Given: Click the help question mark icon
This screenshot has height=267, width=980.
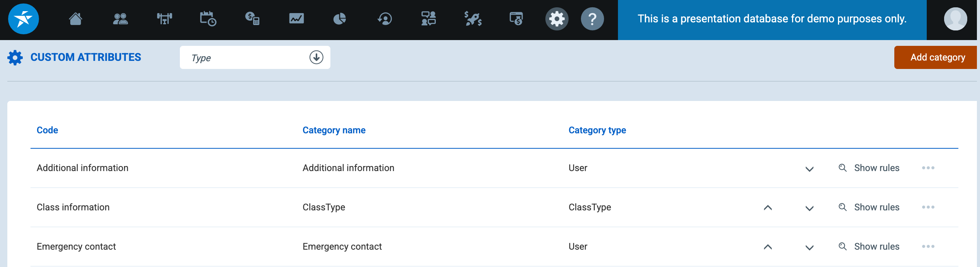Looking at the screenshot, I should 592,18.
